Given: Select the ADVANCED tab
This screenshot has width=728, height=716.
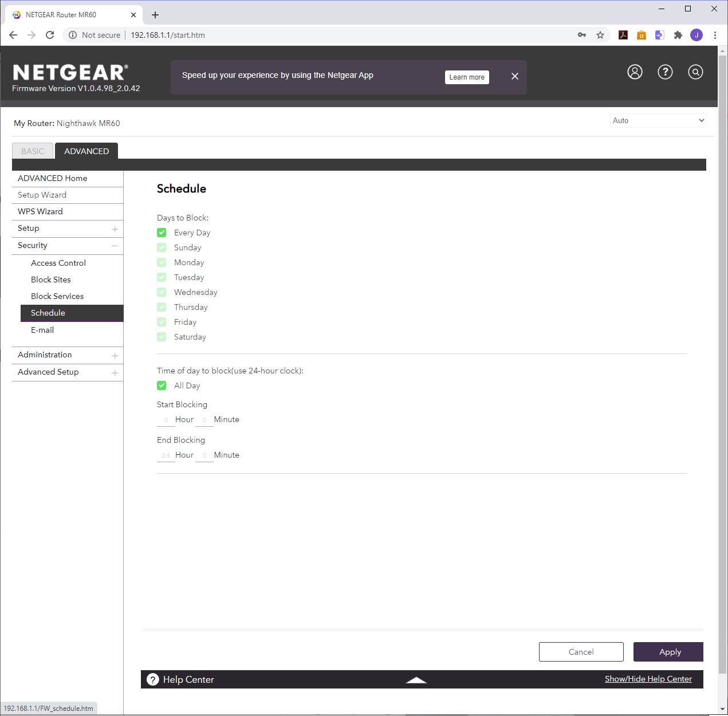Looking at the screenshot, I should 86,151.
